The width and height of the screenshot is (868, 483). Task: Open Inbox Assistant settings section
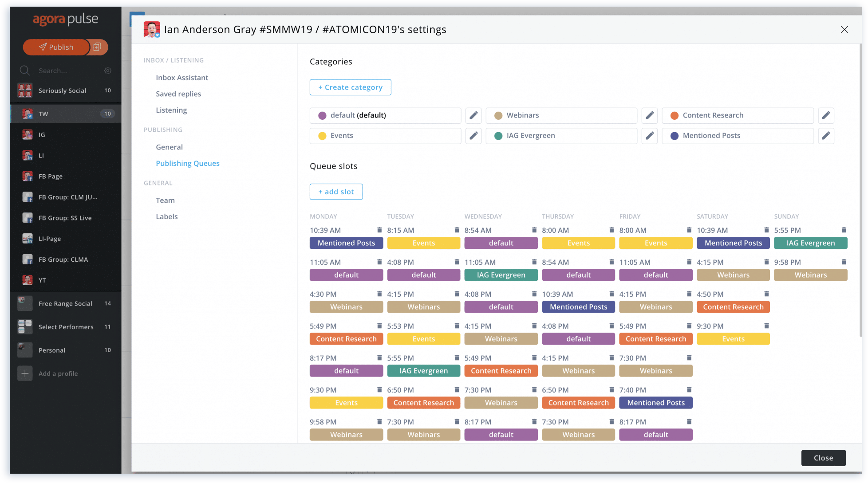(x=181, y=77)
